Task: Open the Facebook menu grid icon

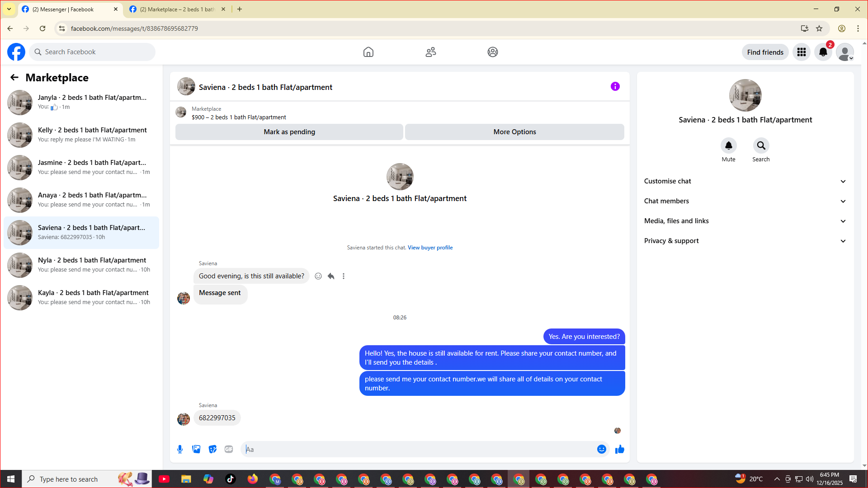Action: tap(802, 52)
